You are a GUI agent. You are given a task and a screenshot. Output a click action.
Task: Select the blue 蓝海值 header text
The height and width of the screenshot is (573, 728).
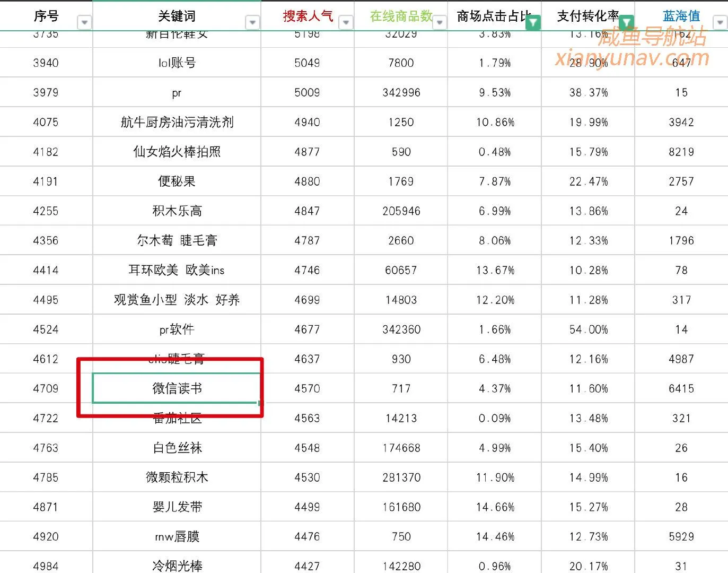(681, 16)
